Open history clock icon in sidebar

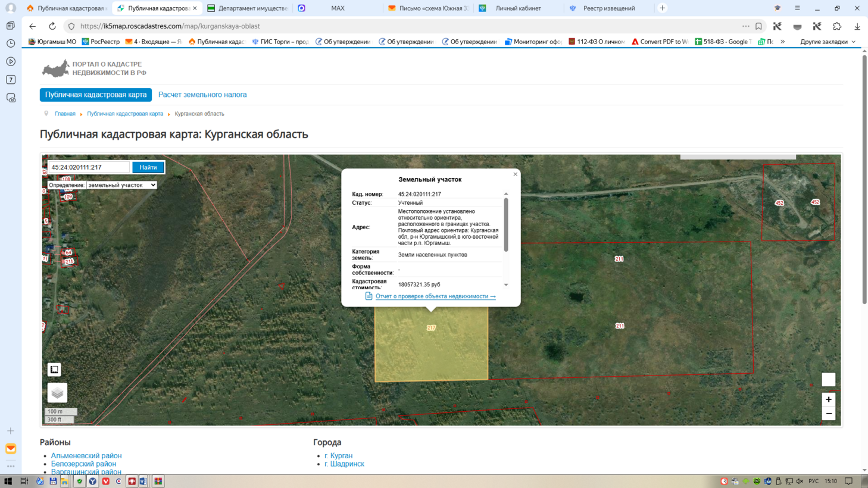tap(11, 43)
